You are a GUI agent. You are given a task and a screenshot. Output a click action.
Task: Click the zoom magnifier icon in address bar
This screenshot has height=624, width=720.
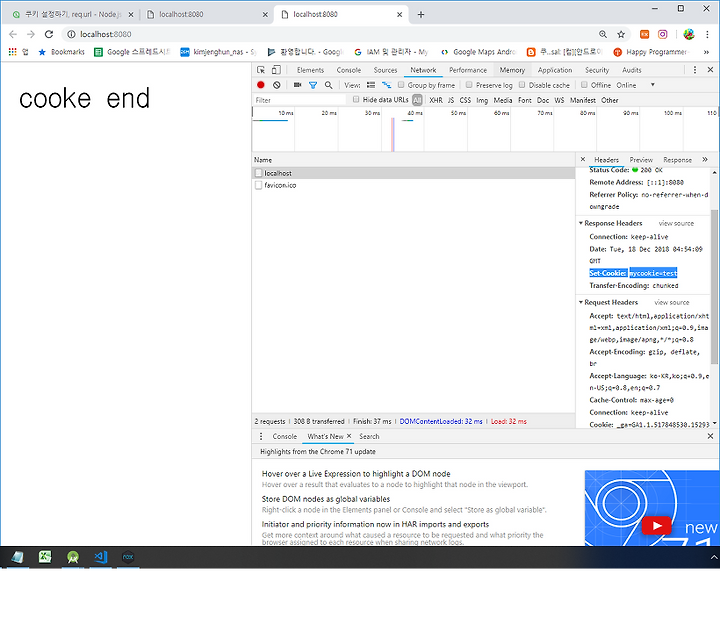click(x=603, y=34)
